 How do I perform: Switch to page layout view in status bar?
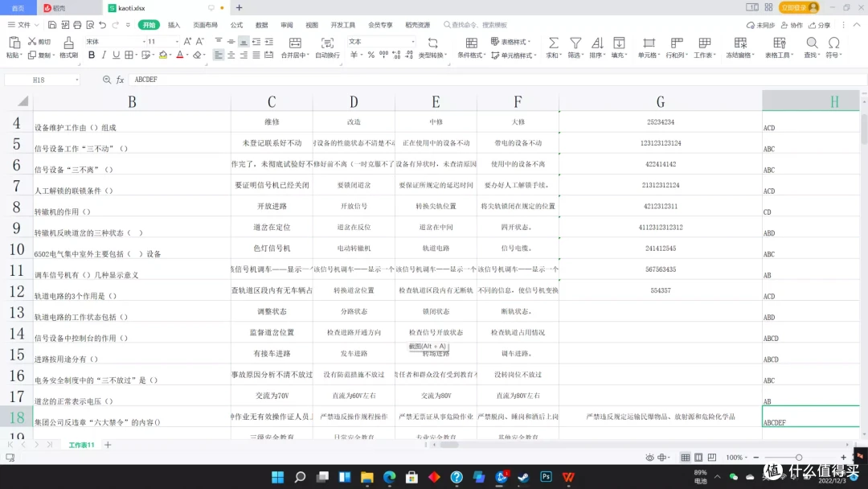tap(698, 458)
